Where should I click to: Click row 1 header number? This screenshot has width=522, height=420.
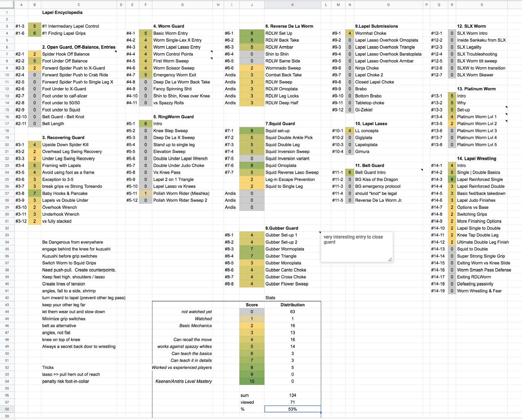[x=7, y=12]
